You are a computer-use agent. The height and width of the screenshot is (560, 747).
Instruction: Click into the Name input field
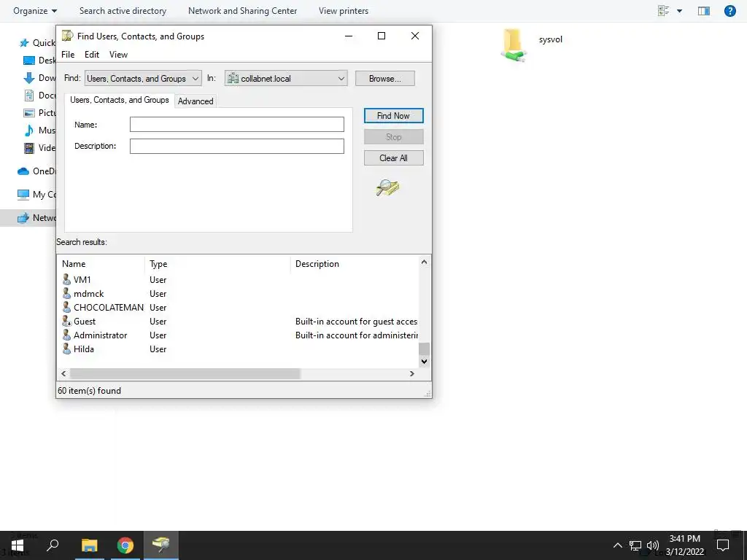[x=237, y=124]
